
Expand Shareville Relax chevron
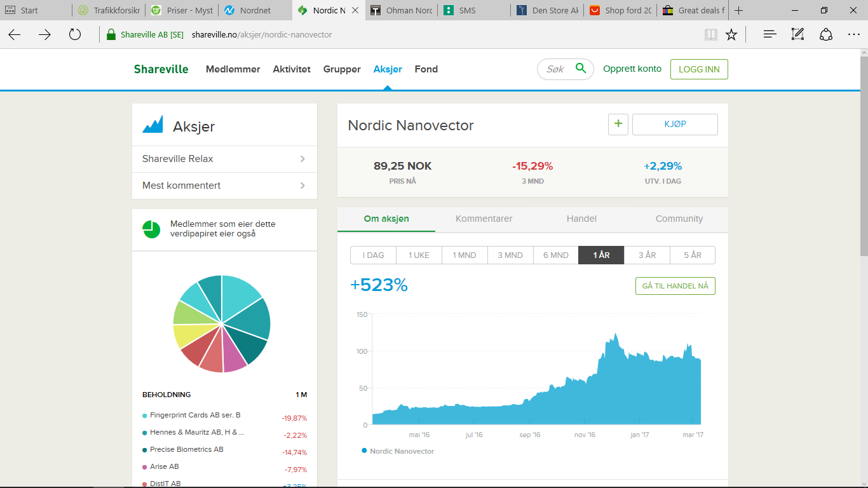tap(302, 159)
